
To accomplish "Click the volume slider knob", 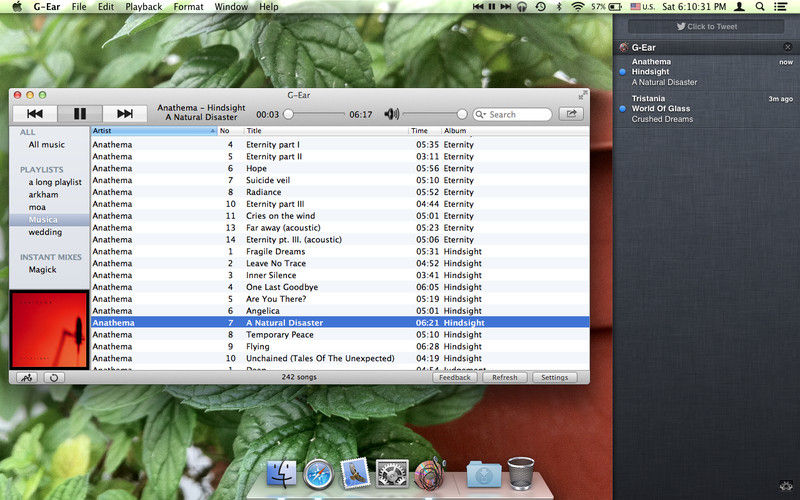I will click(462, 114).
